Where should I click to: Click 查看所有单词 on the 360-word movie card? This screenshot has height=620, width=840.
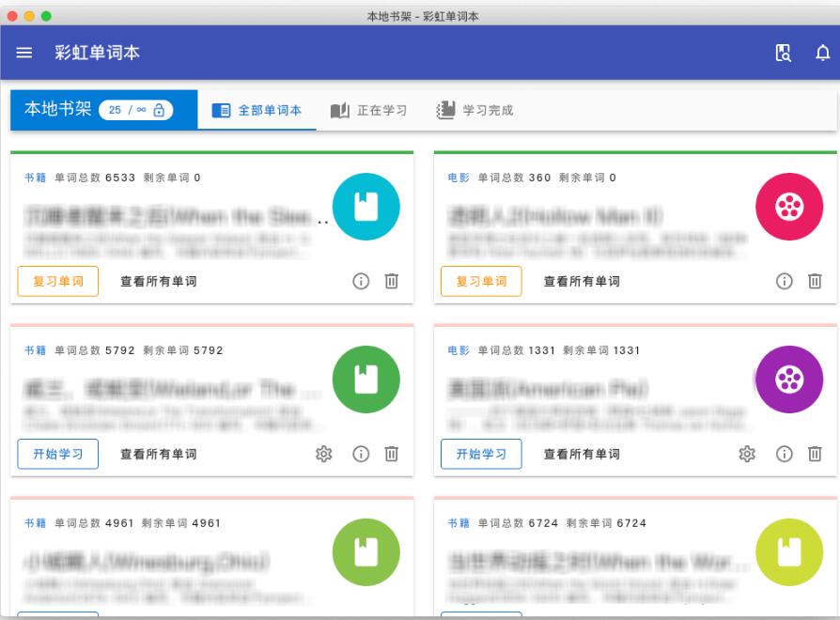coord(582,281)
